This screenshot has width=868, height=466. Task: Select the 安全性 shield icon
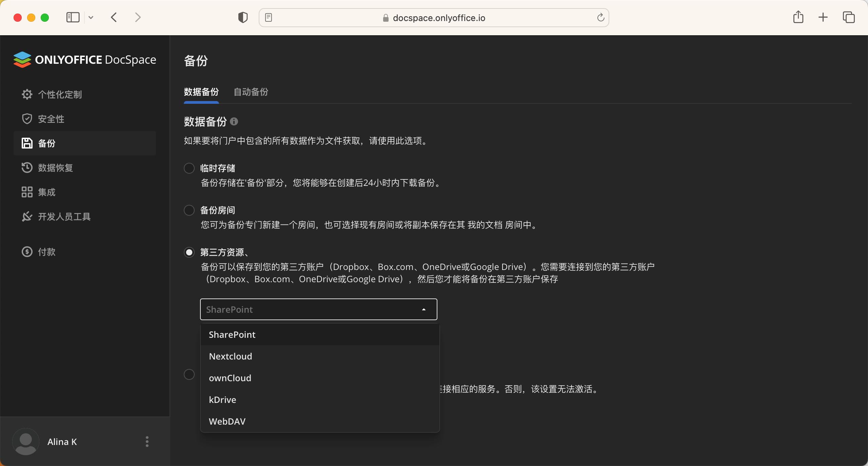coord(27,119)
